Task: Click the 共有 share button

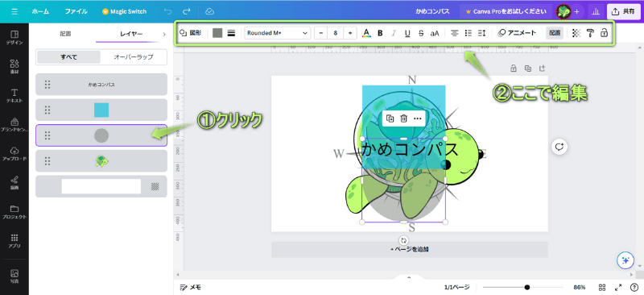Action: [x=623, y=11]
